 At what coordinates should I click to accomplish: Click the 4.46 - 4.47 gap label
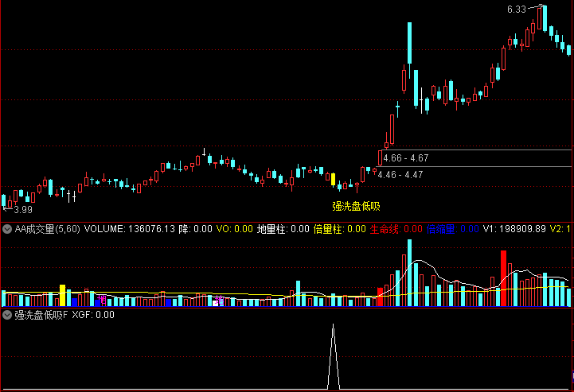point(400,175)
